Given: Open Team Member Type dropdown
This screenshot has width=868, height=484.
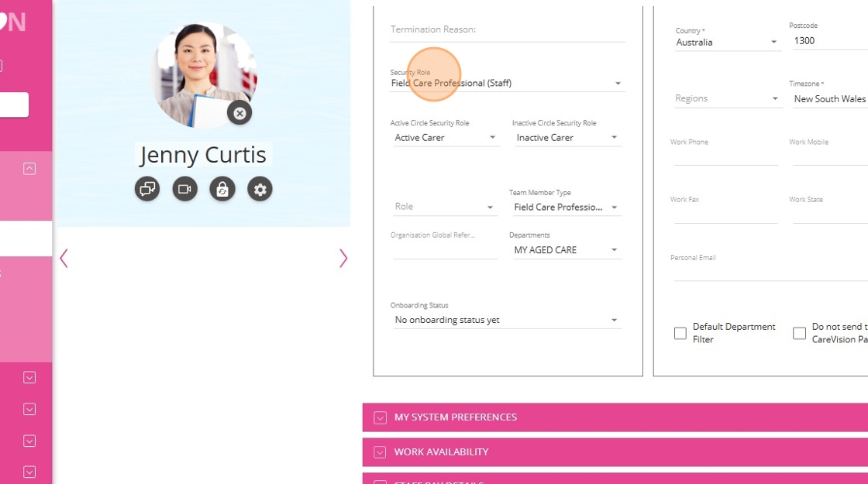Looking at the screenshot, I should pos(566,207).
